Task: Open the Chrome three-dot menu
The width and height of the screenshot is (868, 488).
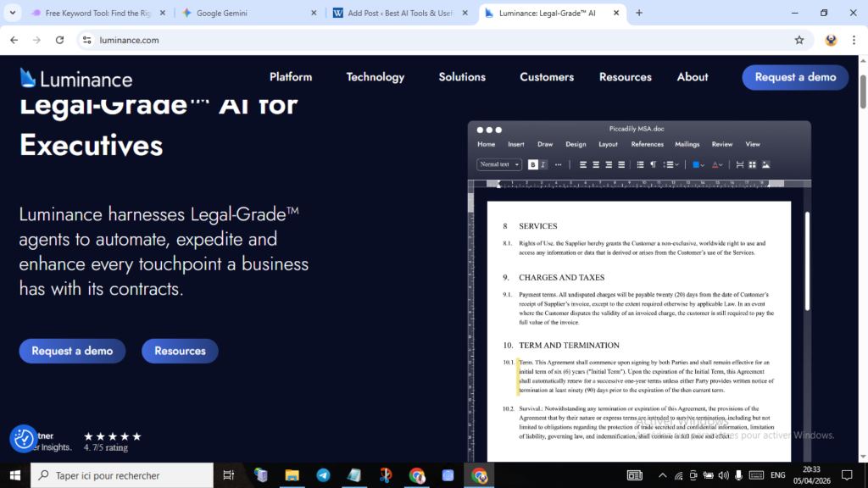Action: [x=854, y=40]
